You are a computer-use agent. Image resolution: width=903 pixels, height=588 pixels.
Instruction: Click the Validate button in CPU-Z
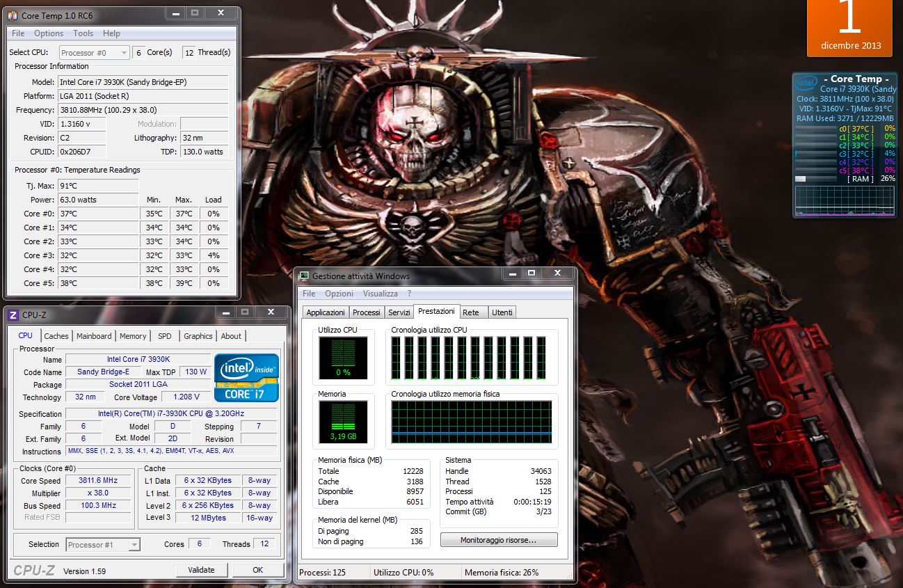201,569
